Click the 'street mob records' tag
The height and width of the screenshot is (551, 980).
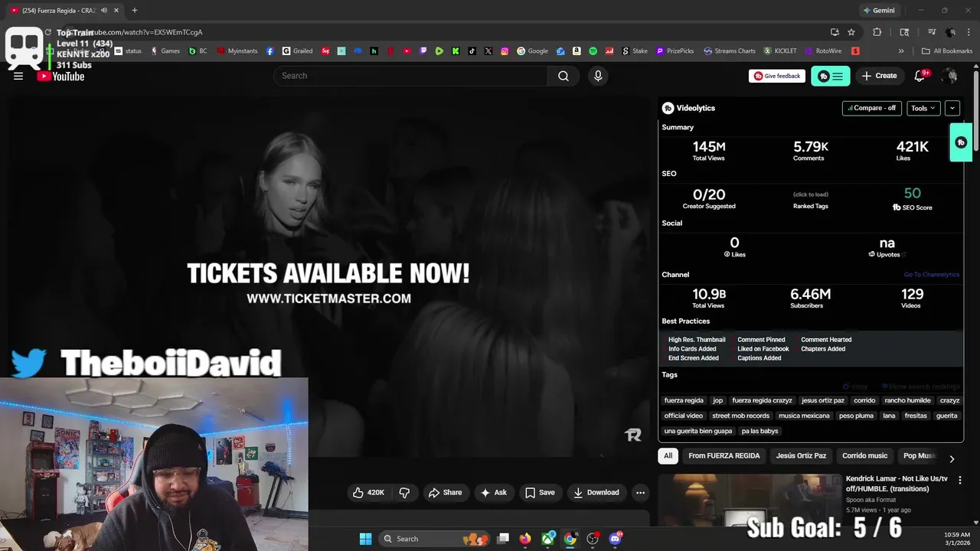(x=740, y=416)
